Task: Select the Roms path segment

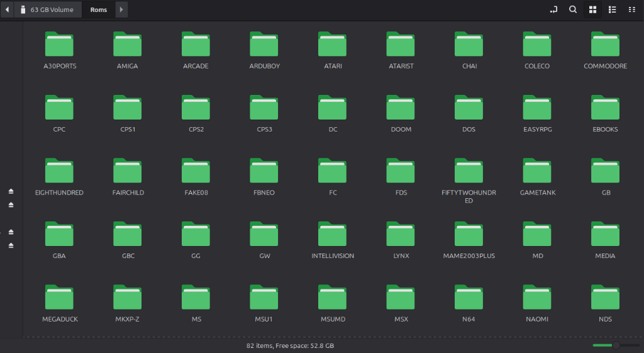Action: coord(99,9)
